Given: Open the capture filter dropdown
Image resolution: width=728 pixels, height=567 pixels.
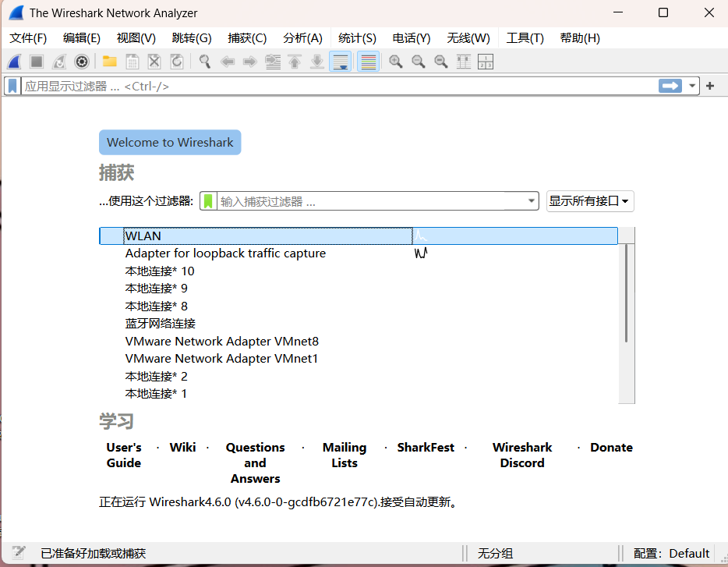Looking at the screenshot, I should point(531,200).
